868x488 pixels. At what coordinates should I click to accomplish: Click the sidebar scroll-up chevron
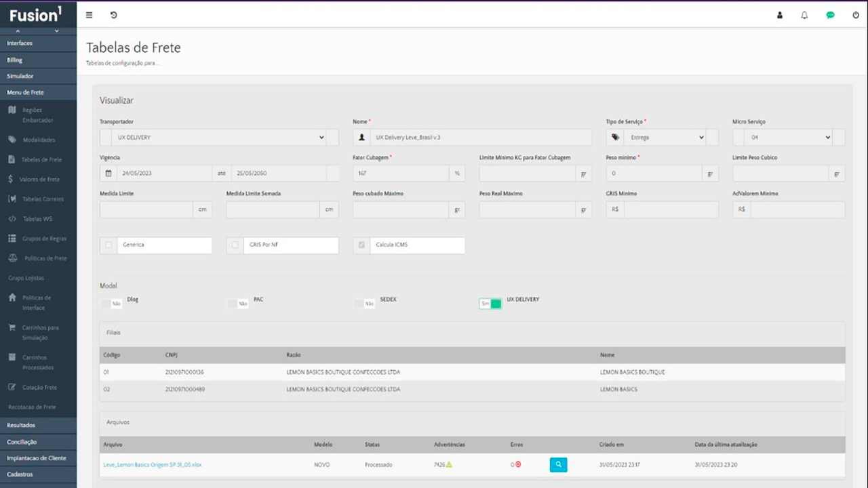[x=18, y=31]
